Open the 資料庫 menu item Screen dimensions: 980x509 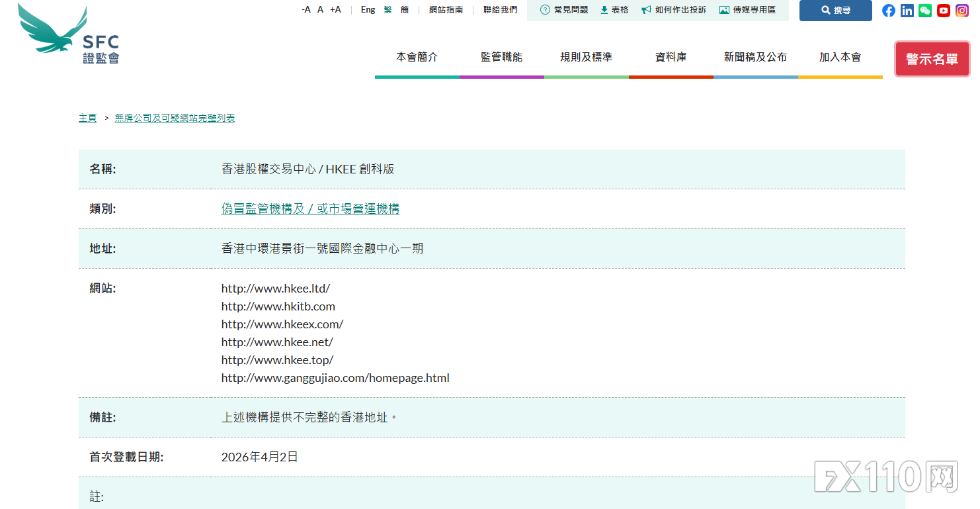point(671,58)
